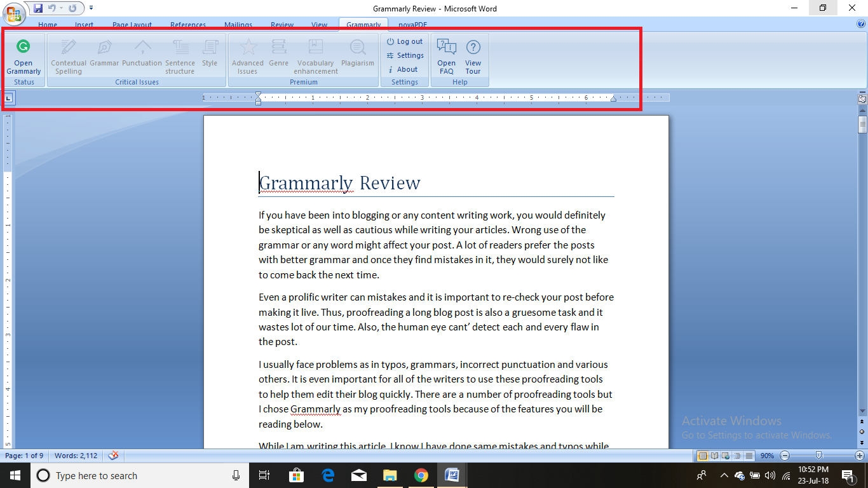Toggle the Style check option
Screen dimensions: 868x488
210,48
